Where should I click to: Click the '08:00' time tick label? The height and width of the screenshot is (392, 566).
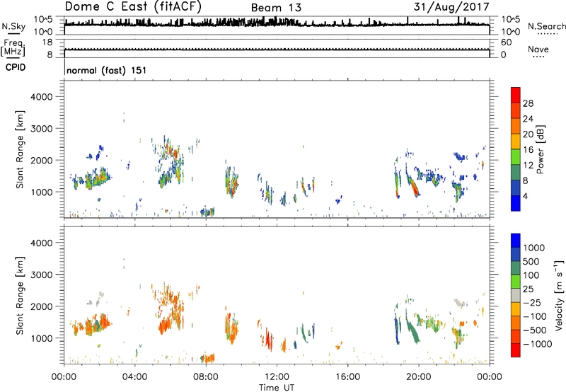[206, 377]
